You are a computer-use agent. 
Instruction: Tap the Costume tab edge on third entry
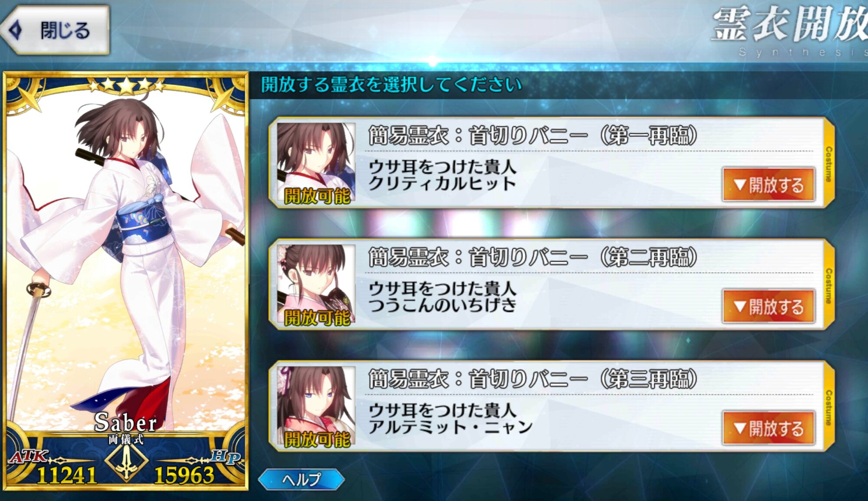(x=829, y=407)
